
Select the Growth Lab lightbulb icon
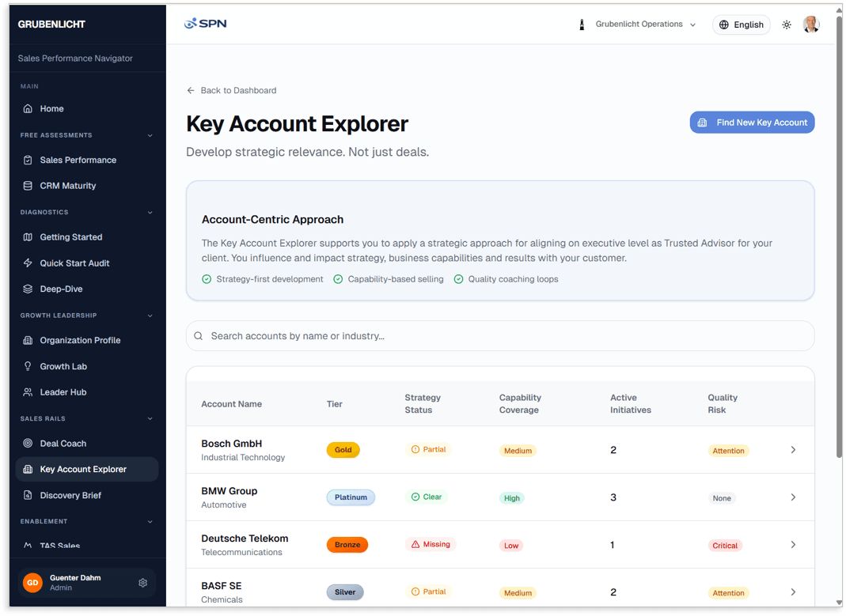[x=27, y=366]
